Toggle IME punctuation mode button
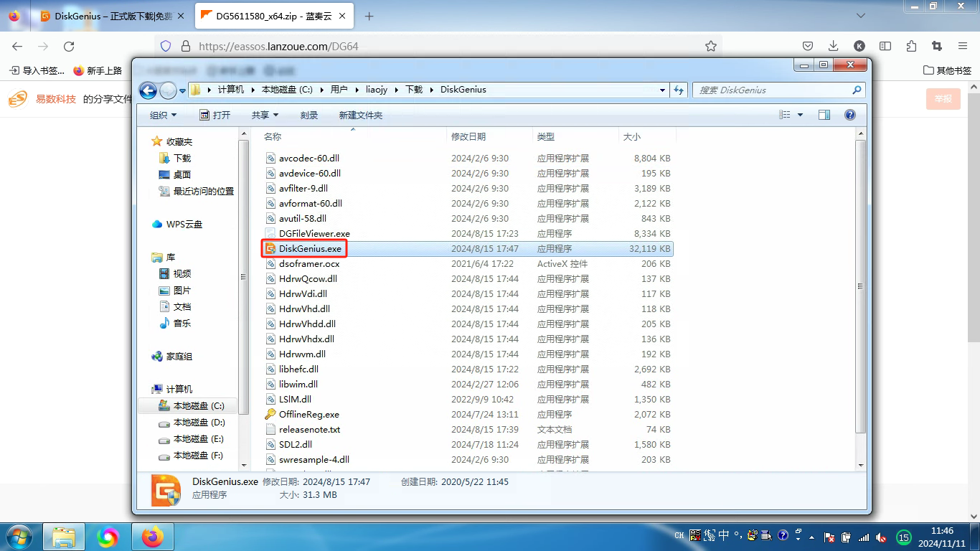The height and width of the screenshot is (551, 980). (x=738, y=535)
